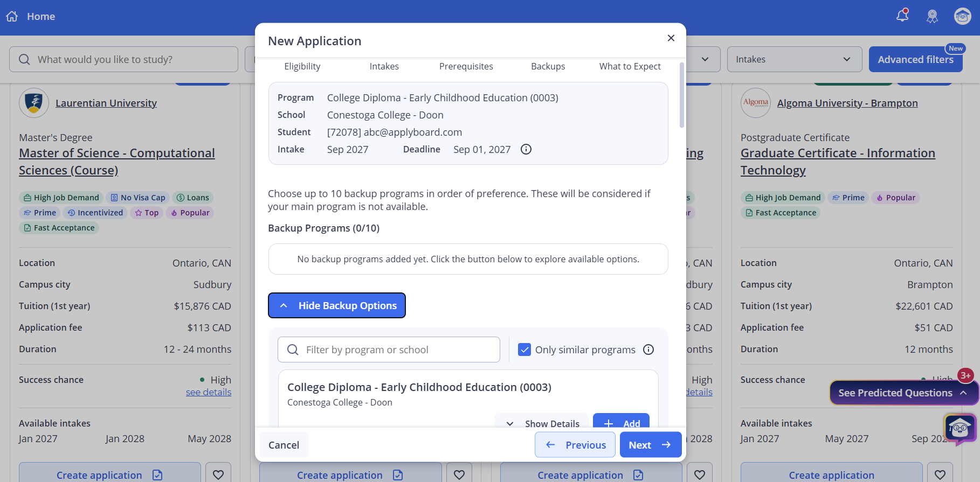980x482 pixels.
Task: Toggle Only similar programs checkbox
Action: pos(524,350)
